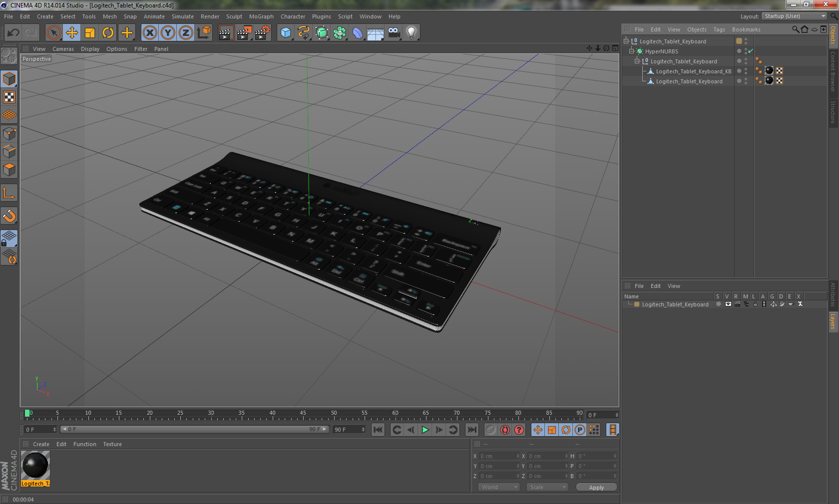839x504 pixels.
Task: Collapse the nested Logitech_Tablet_Keyboard null node
Action: 637,61
